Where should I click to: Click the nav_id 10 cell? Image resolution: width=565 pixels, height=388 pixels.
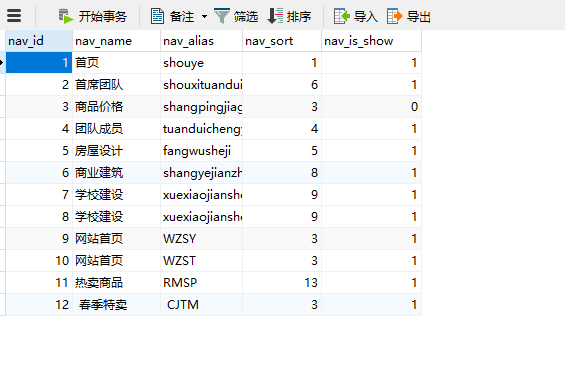pyautogui.click(x=39, y=260)
